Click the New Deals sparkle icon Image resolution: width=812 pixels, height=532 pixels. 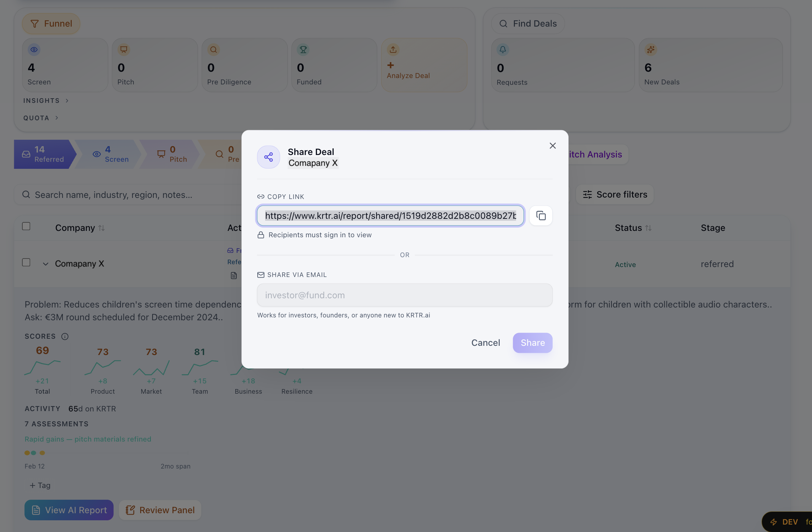(x=651, y=50)
